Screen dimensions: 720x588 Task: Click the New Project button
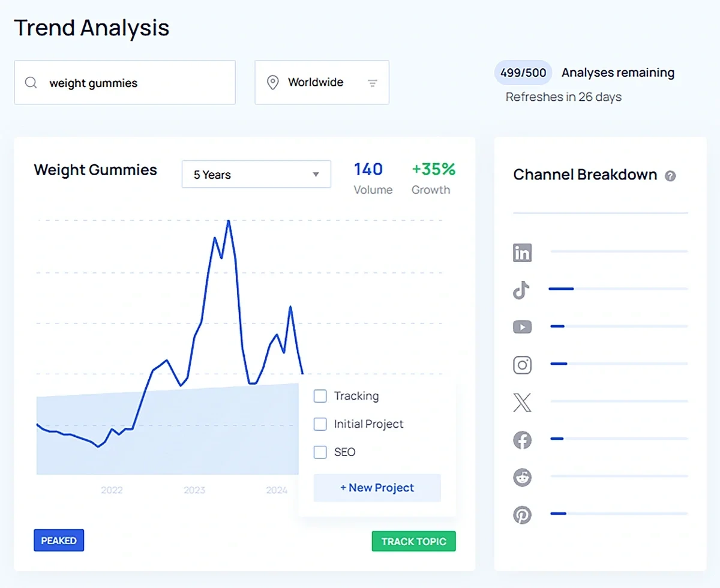377,487
